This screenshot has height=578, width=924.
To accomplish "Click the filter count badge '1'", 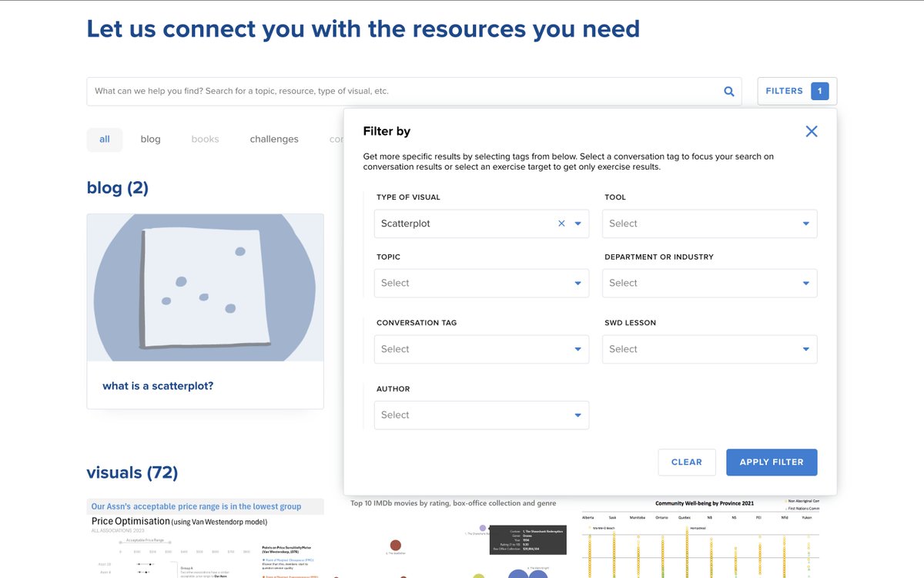I will pos(819,91).
